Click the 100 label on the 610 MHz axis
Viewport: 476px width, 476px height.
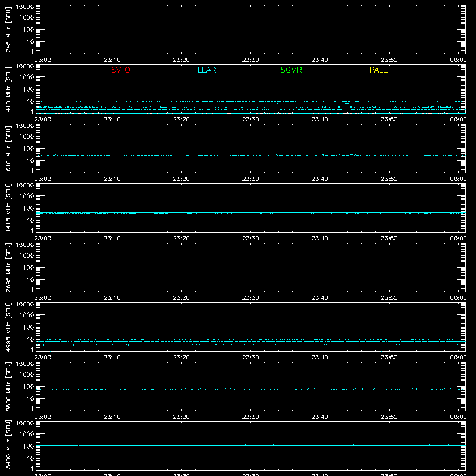click(29, 149)
